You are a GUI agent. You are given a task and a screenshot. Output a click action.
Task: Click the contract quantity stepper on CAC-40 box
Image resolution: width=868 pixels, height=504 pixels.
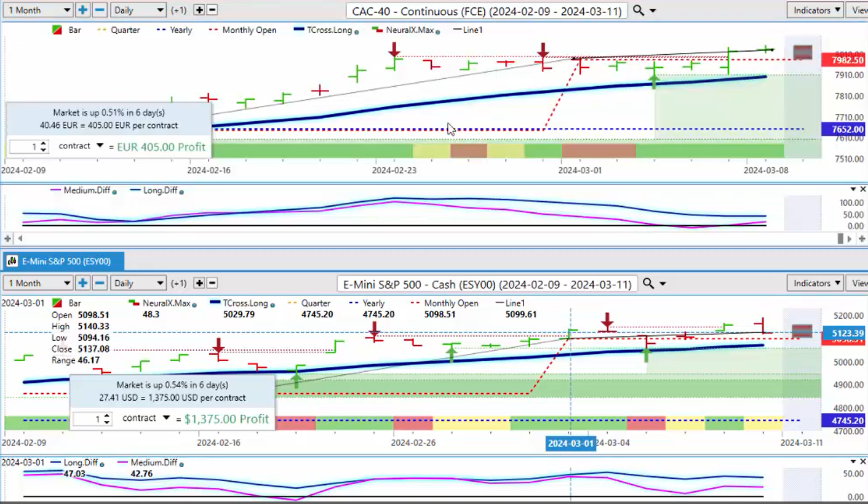[x=43, y=147]
